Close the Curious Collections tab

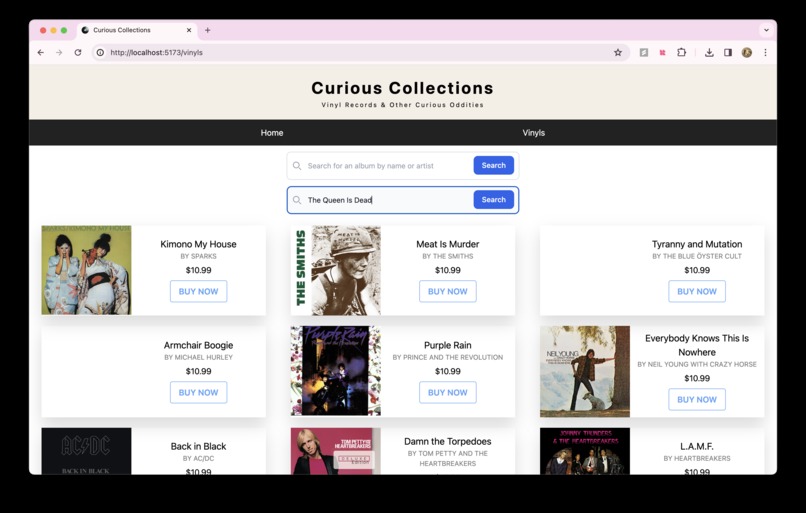(x=189, y=30)
